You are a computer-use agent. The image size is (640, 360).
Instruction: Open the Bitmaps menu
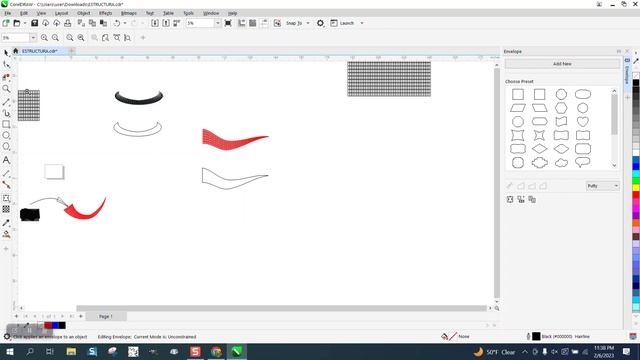click(129, 13)
